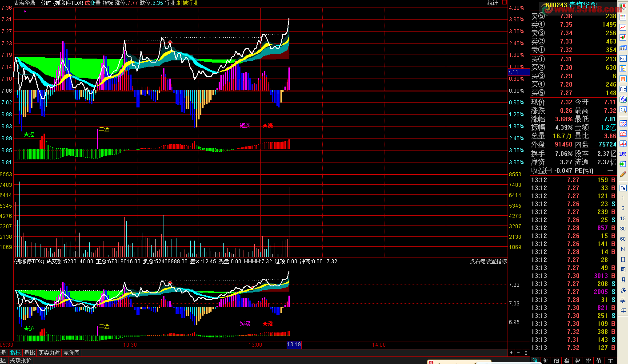Switch to the 指标 tab below chart

(x=16, y=353)
